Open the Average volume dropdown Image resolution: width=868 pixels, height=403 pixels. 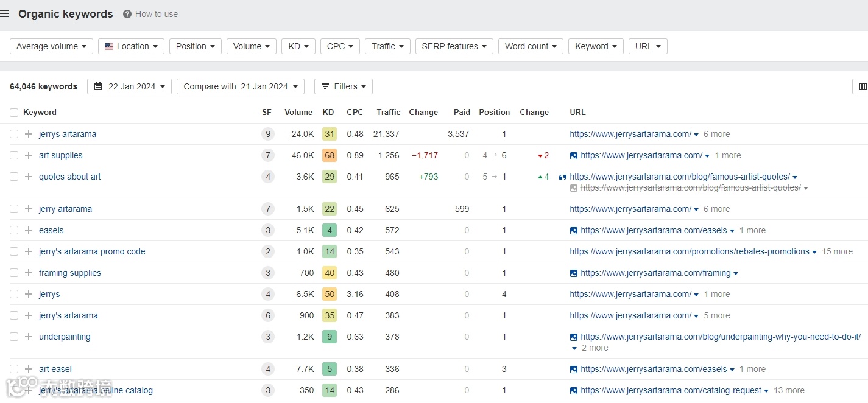point(51,46)
